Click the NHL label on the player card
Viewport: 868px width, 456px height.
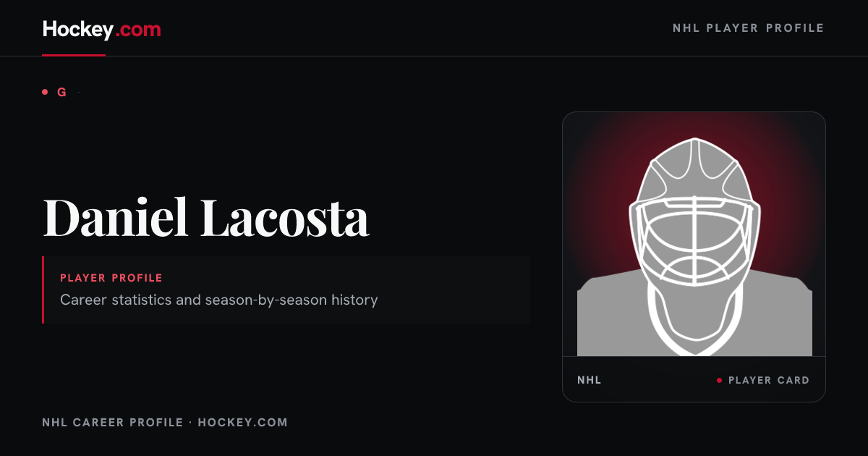pyautogui.click(x=590, y=380)
